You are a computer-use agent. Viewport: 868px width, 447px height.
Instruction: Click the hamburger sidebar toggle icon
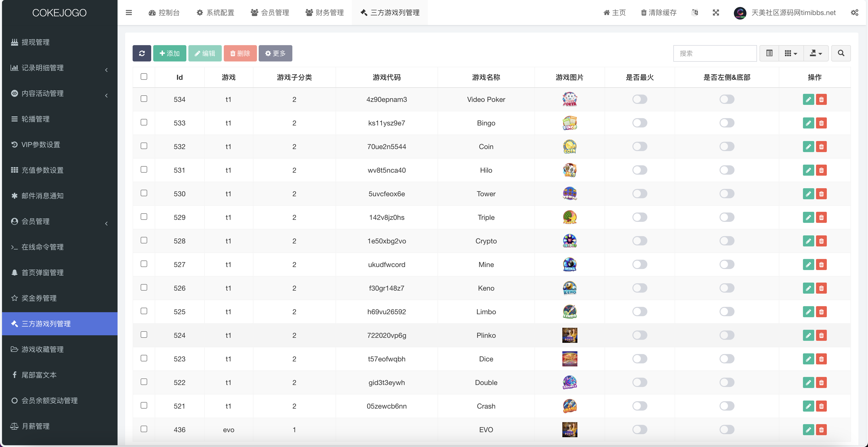pyautogui.click(x=129, y=13)
